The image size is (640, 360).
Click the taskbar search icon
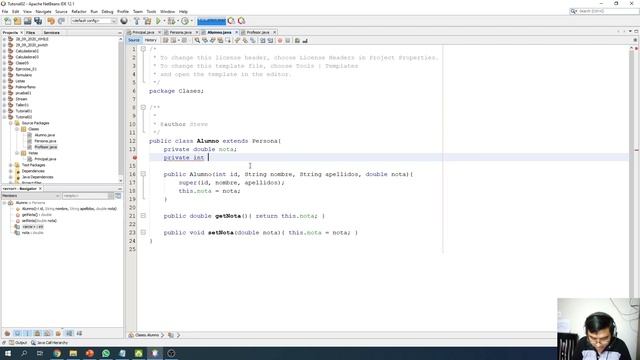point(24,353)
